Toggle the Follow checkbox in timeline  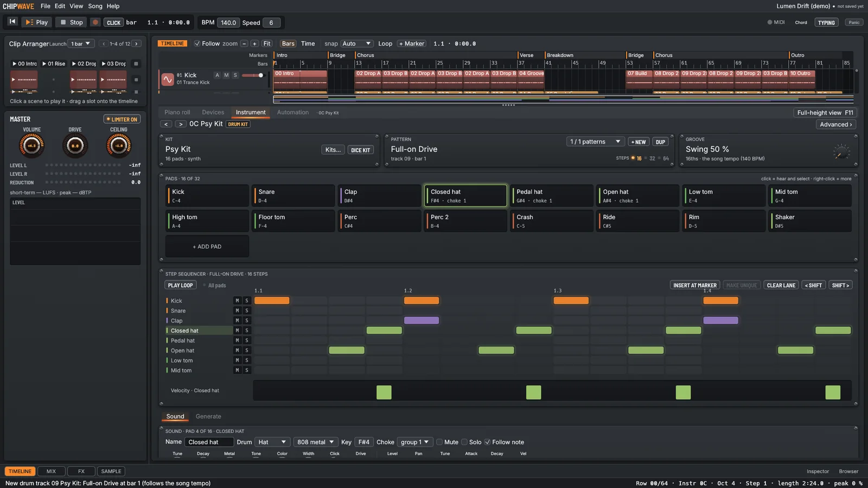(x=197, y=44)
